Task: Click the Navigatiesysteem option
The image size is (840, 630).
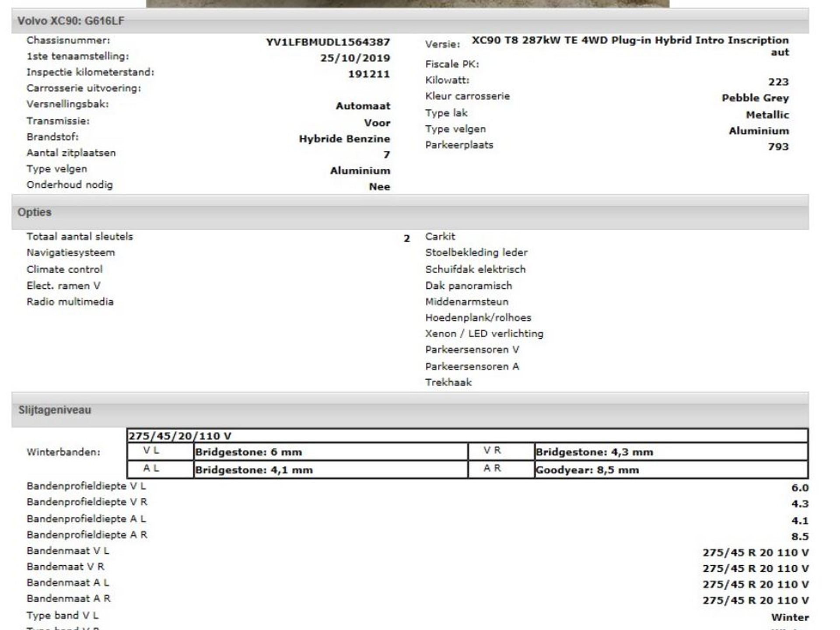Action: [x=71, y=252]
